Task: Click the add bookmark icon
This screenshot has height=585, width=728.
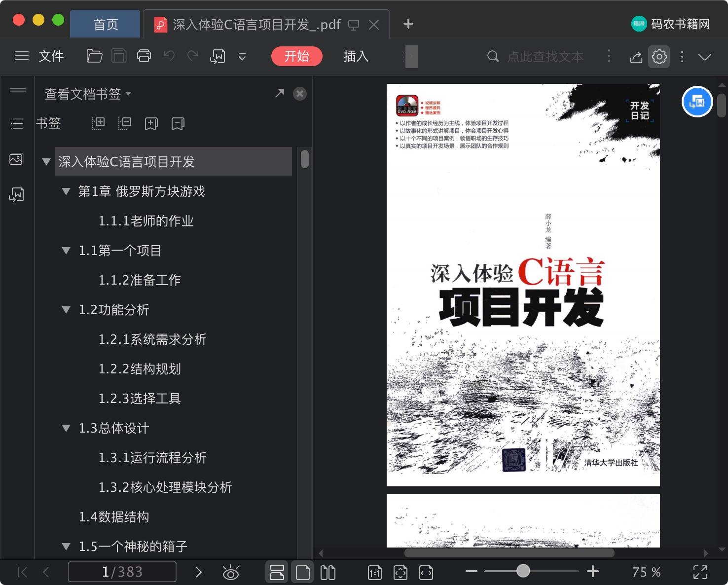Action: 151,123
